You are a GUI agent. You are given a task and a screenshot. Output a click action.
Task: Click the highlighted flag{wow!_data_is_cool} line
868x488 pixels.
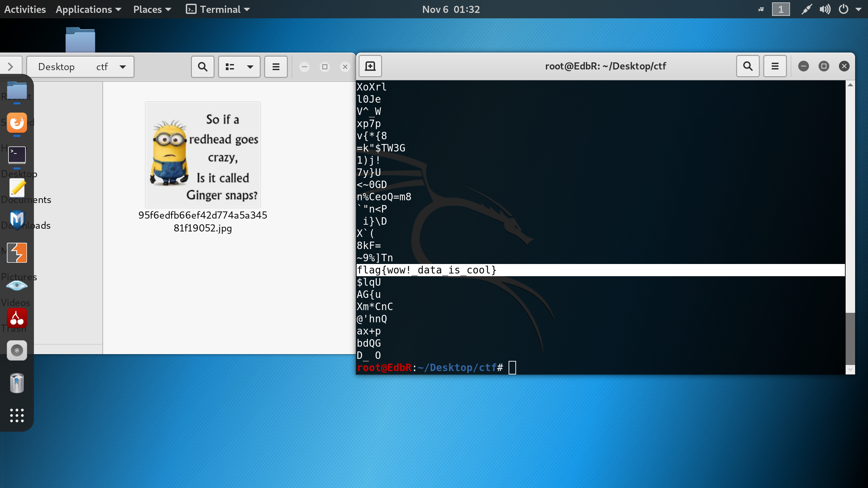pos(600,270)
